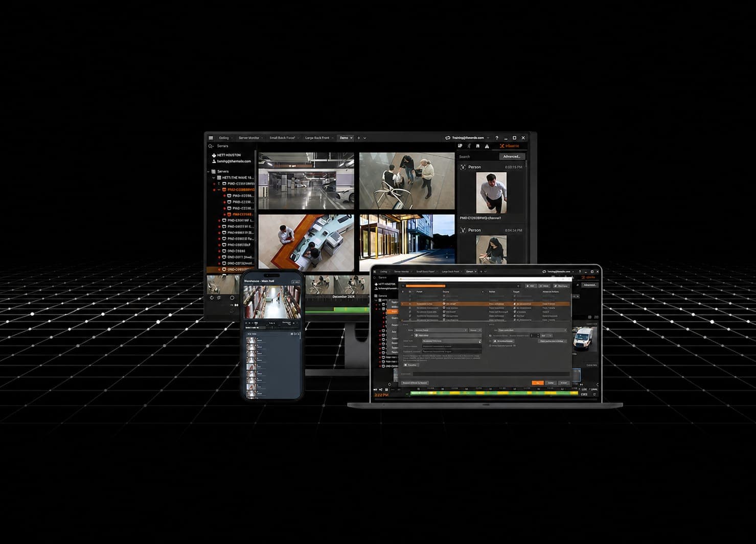Viewport: 756px width, 544px height.
Task: Open the warehouse aisle video on the phone
Action: (x=272, y=302)
